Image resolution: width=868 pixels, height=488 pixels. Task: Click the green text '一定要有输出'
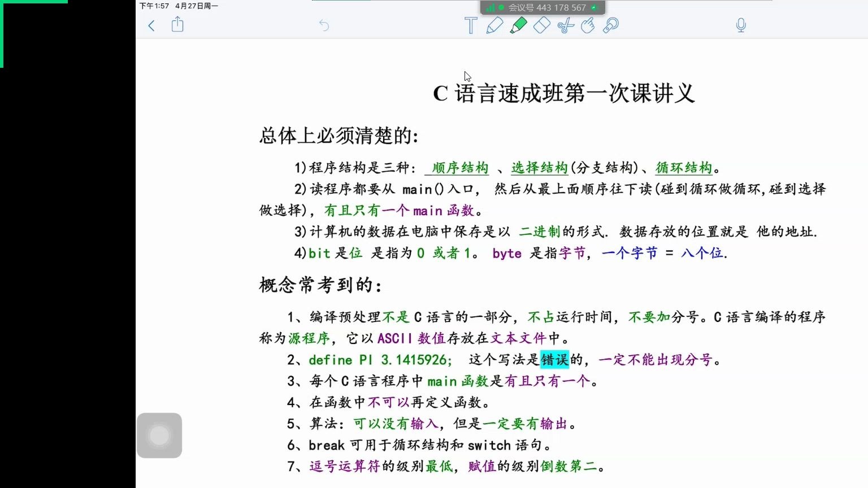pyautogui.click(x=526, y=424)
